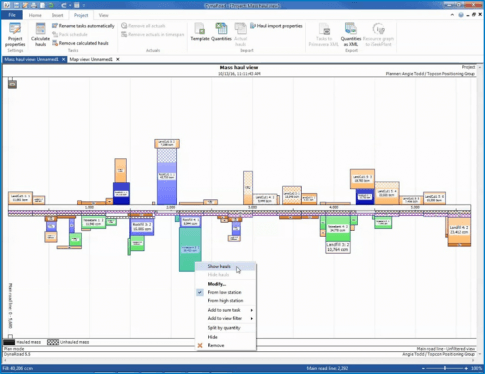Select the LandFill 4: 2 orange bar

[459, 230]
